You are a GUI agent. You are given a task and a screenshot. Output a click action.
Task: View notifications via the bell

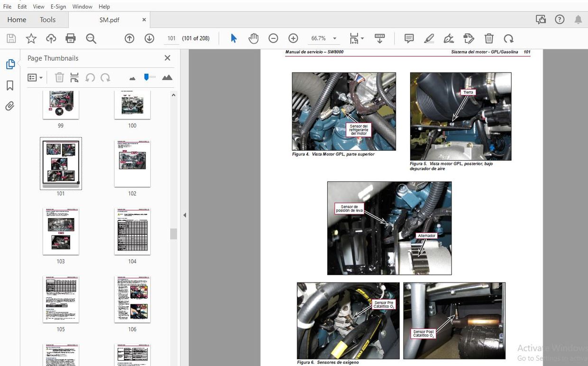[578, 19]
